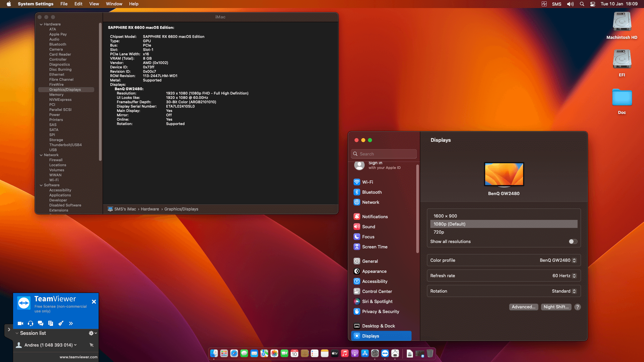Toggle Show all resolutions switch
The width and height of the screenshot is (644, 362).
point(573,241)
